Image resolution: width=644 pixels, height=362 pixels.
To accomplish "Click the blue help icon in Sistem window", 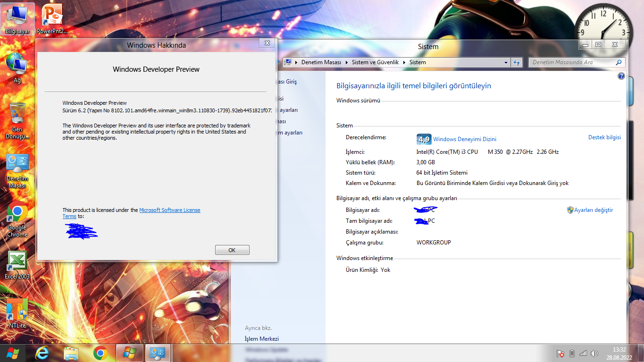I will click(621, 76).
